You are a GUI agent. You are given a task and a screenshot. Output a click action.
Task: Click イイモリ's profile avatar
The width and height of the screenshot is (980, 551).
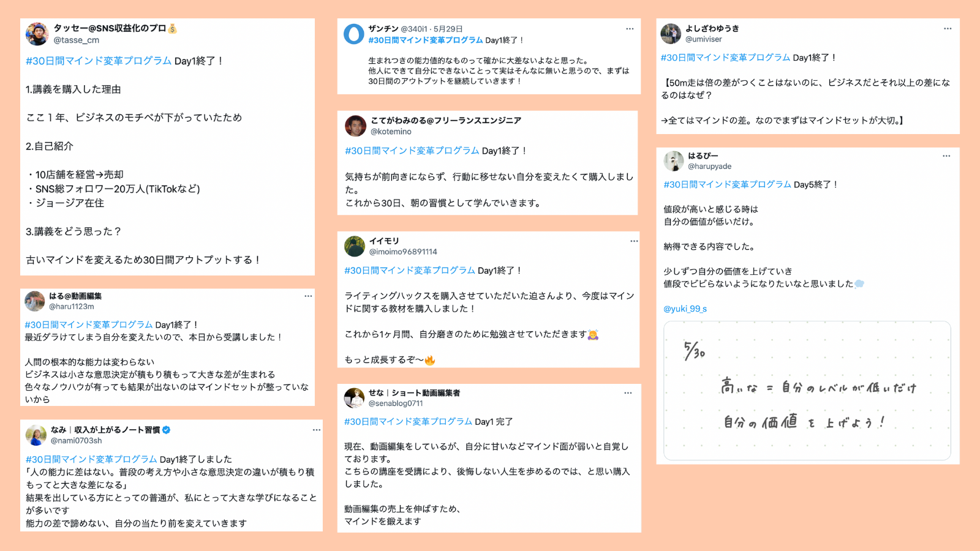click(x=355, y=246)
